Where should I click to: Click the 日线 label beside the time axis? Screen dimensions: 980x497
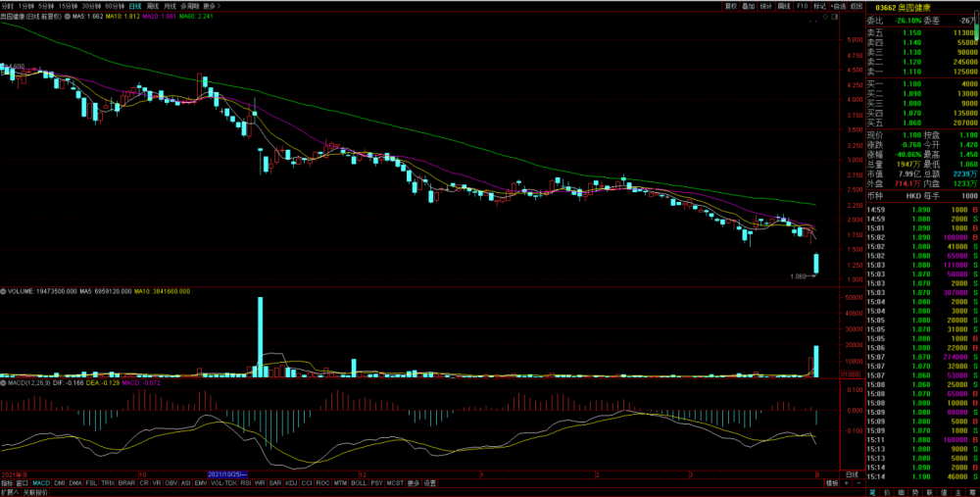852,473
